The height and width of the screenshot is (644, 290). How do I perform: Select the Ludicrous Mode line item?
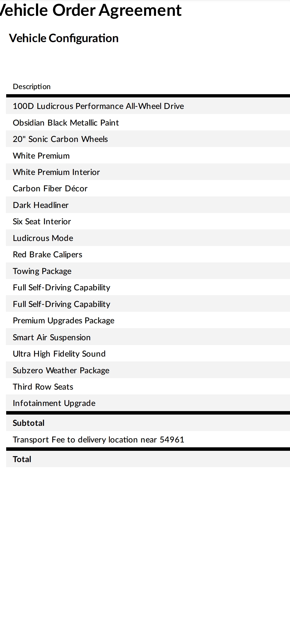(43, 238)
